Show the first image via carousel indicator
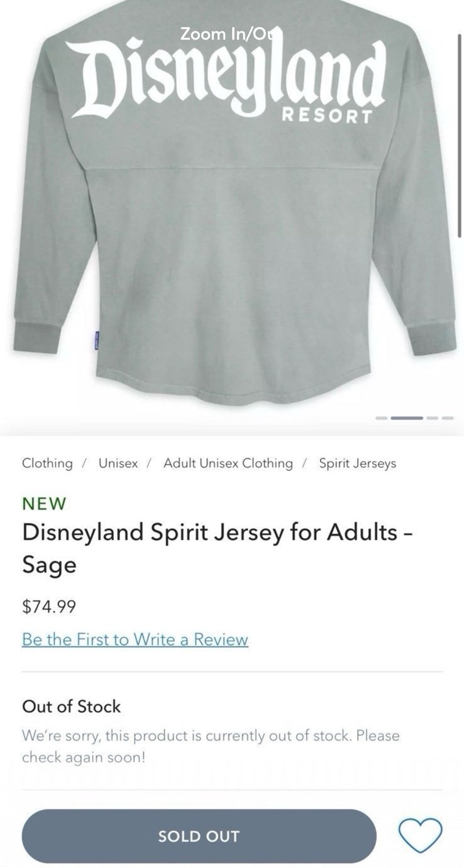 [x=382, y=418]
